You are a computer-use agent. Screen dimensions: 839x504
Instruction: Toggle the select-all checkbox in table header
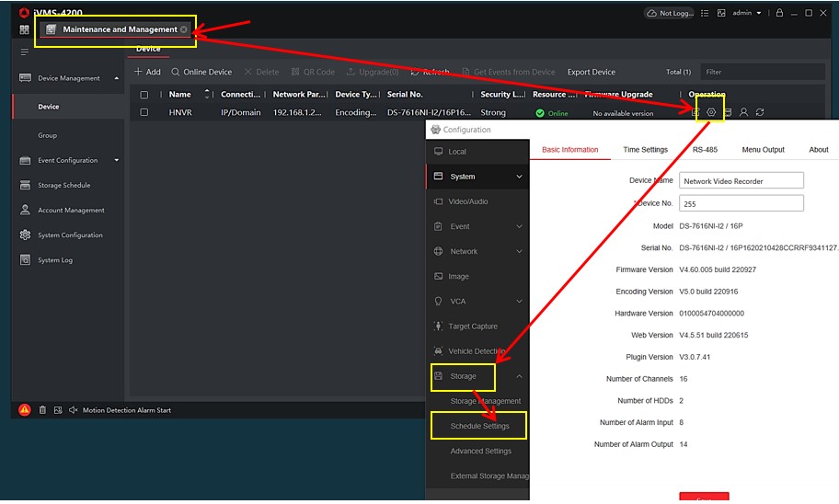tap(144, 95)
